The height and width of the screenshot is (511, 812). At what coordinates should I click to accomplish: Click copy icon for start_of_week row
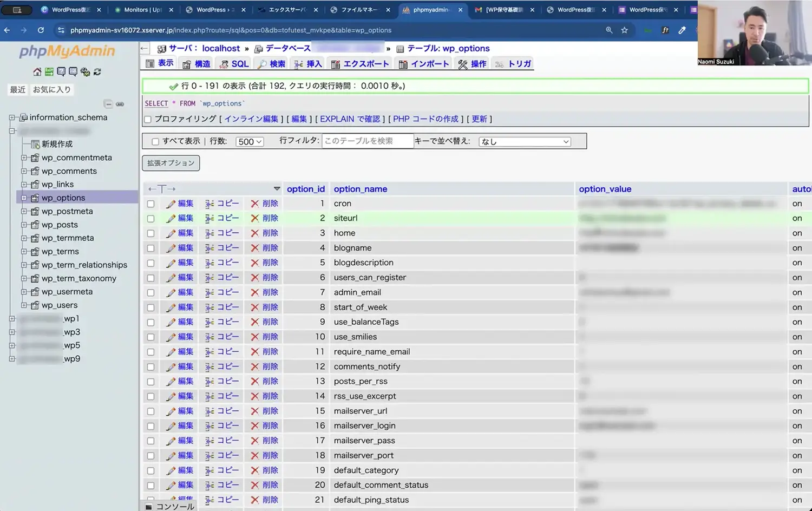click(209, 307)
